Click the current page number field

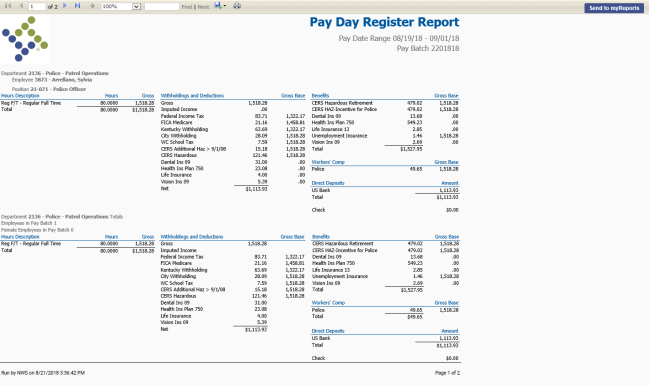click(37, 7)
